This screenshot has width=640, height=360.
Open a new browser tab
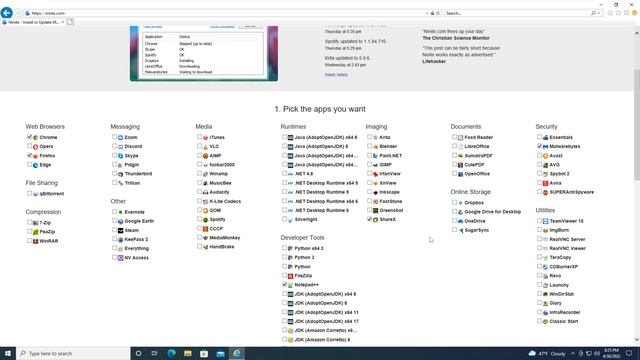[70, 22]
